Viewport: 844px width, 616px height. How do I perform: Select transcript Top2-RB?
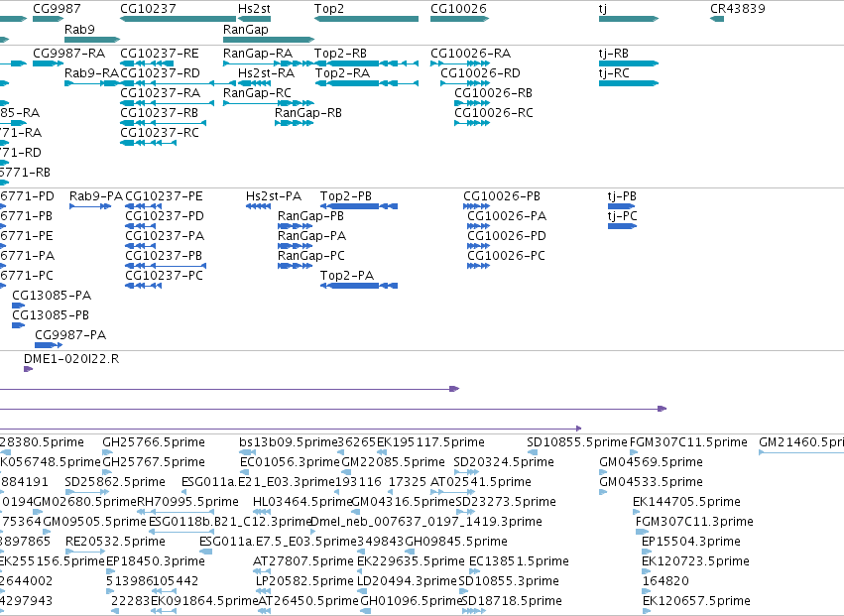point(341,54)
